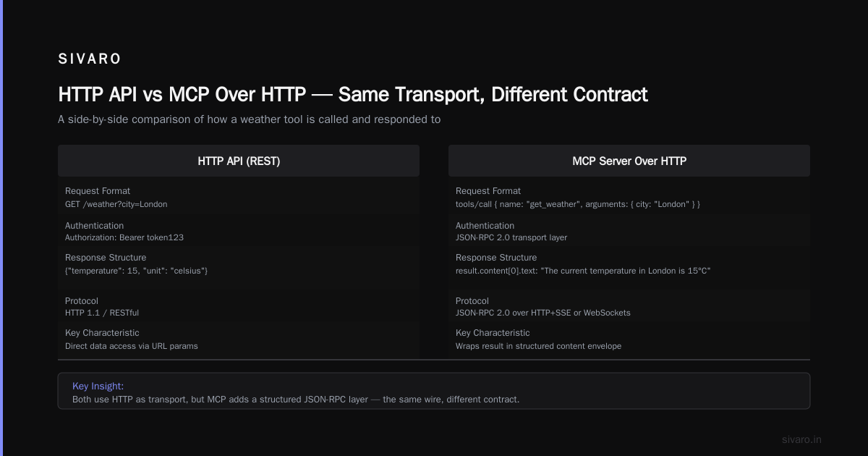Viewport: 868px width, 456px height.
Task: Click "Protocol" label in MCP column
Action: (x=472, y=301)
